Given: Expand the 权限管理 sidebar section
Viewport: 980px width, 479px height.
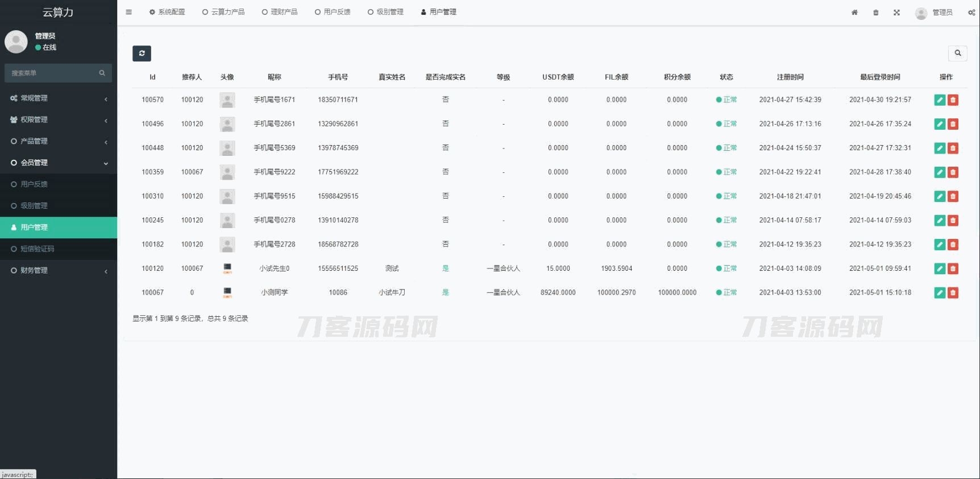Looking at the screenshot, I should [59, 120].
